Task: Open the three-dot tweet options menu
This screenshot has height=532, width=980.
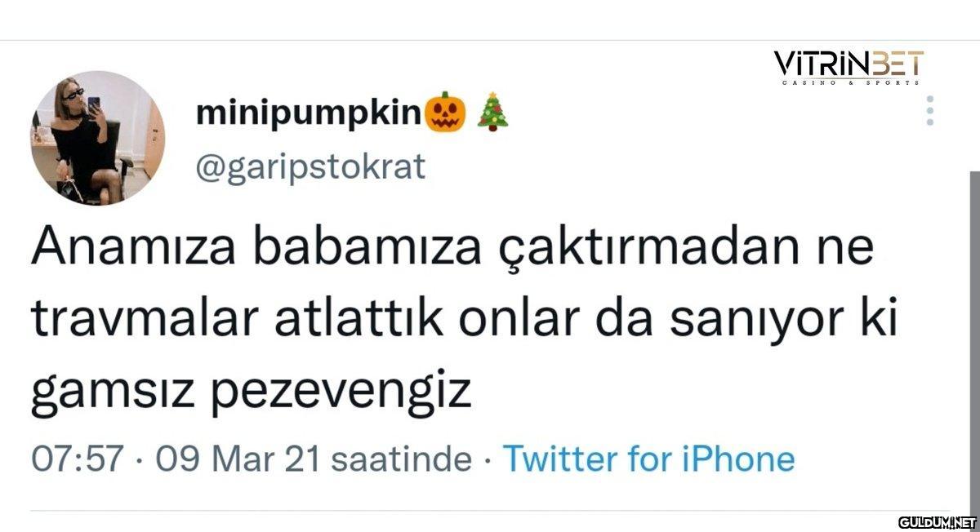Action: click(929, 111)
